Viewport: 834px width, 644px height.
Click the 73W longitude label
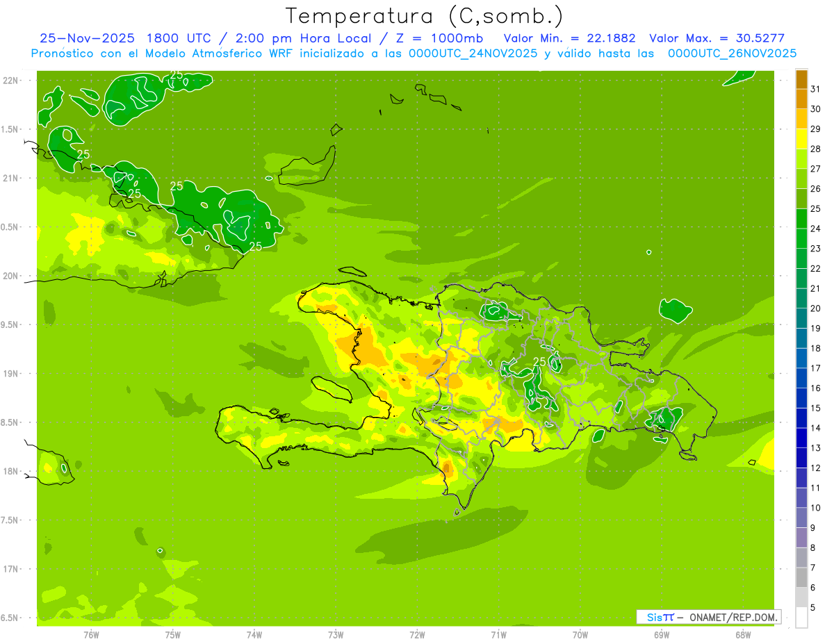tap(336, 635)
